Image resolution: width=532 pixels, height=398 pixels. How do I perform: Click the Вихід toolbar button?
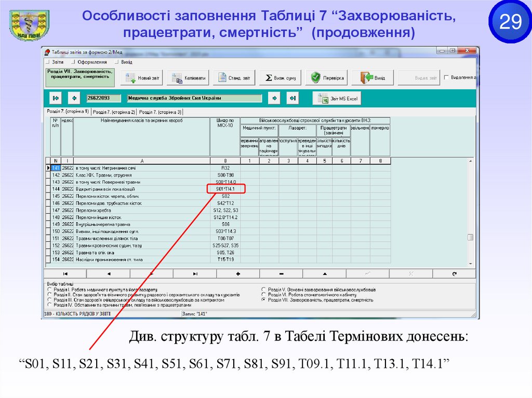pos(373,78)
